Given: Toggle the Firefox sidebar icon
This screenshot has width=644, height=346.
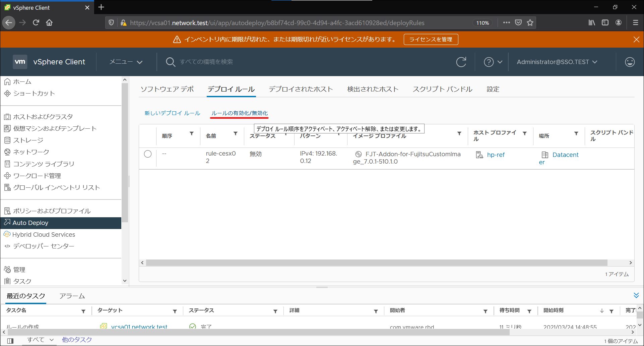Looking at the screenshot, I should click(605, 23).
